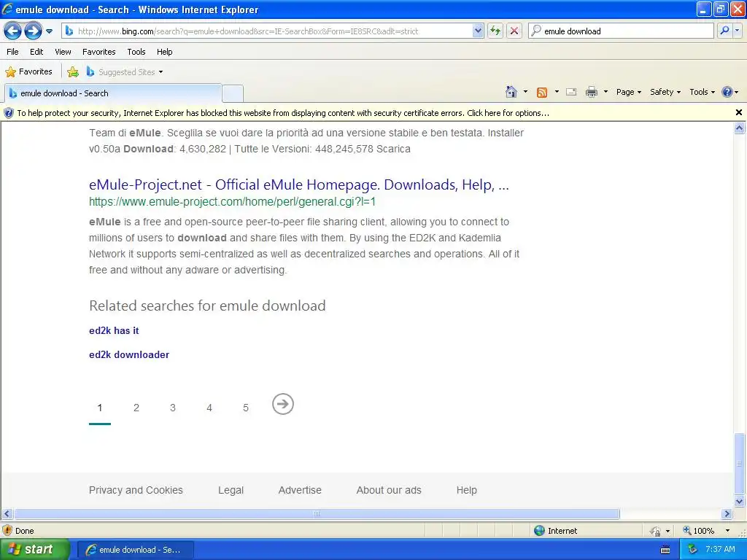Click the horizontal scrollbar left arrow
Screen dimensions: 747x560
coord(7,514)
